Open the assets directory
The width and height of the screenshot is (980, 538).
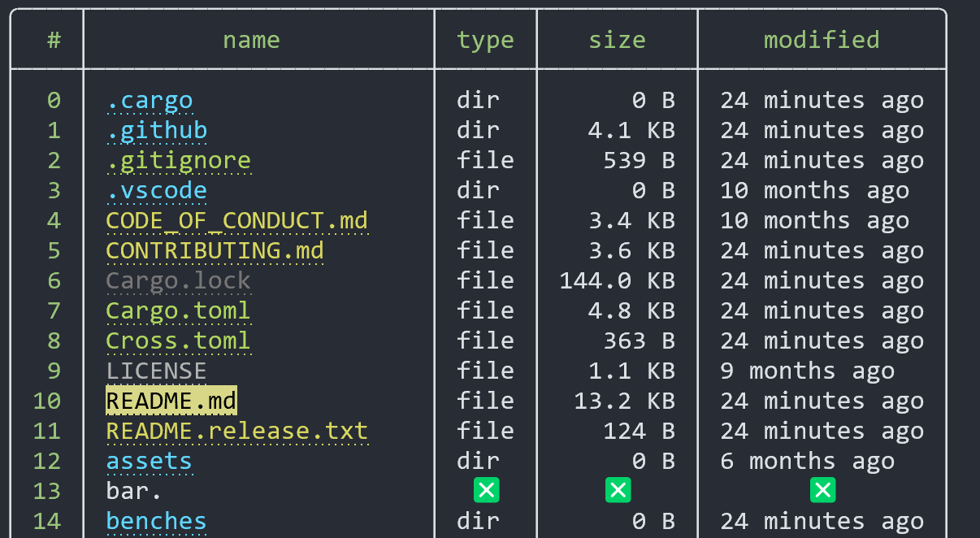[149, 460]
